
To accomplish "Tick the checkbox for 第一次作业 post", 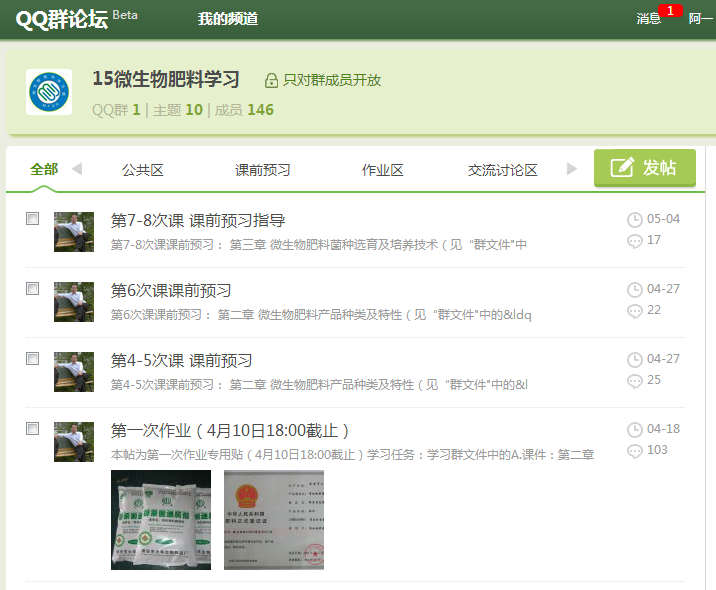I will (33, 428).
